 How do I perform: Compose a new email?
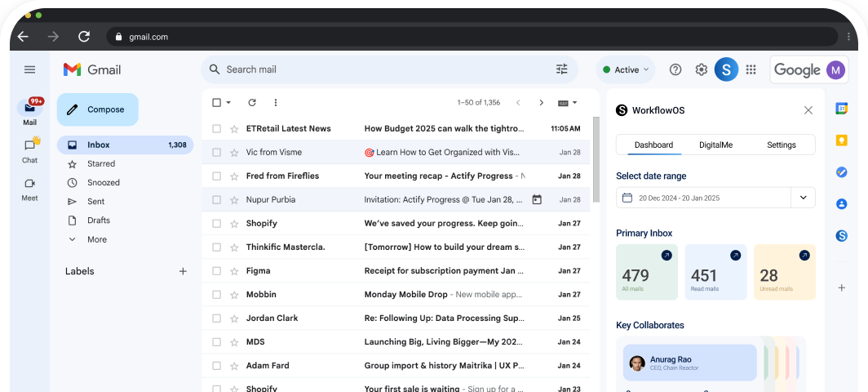click(97, 109)
